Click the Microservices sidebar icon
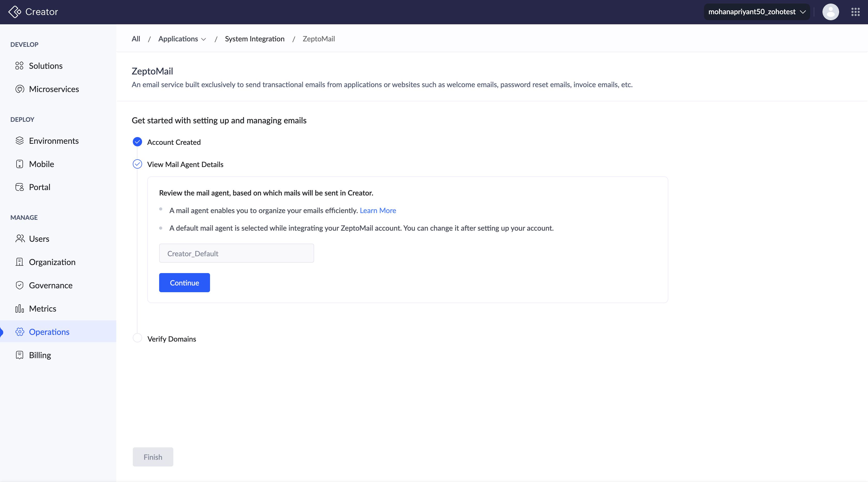 click(20, 89)
